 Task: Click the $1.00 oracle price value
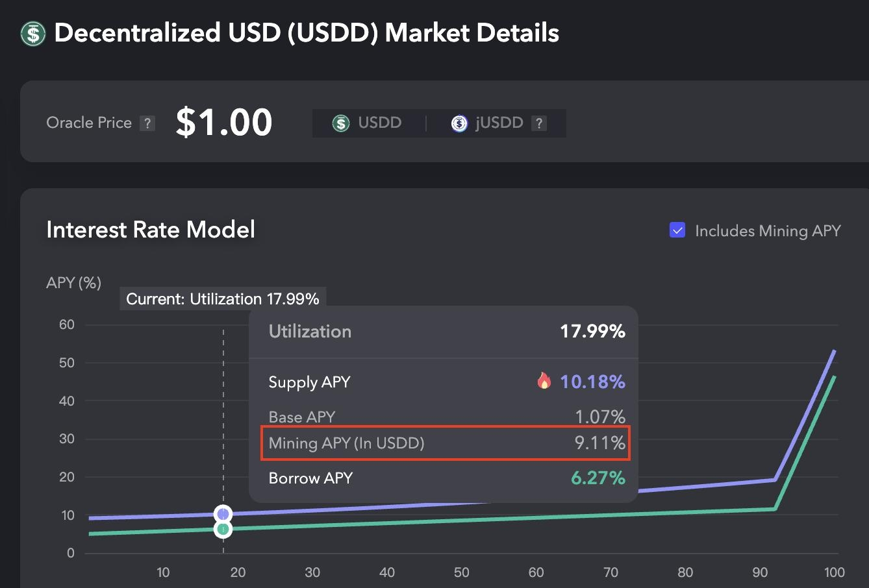point(224,122)
